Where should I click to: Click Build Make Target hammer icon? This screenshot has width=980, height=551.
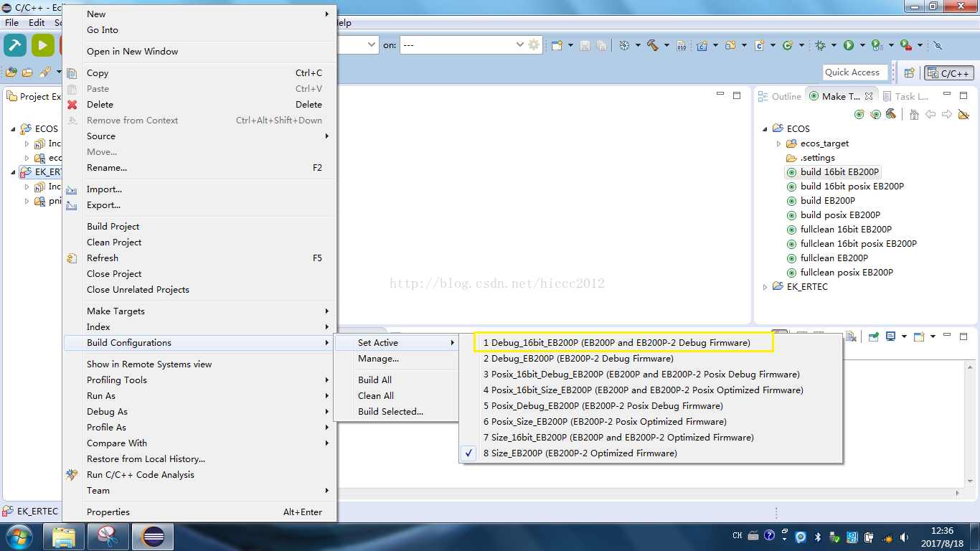coord(890,114)
